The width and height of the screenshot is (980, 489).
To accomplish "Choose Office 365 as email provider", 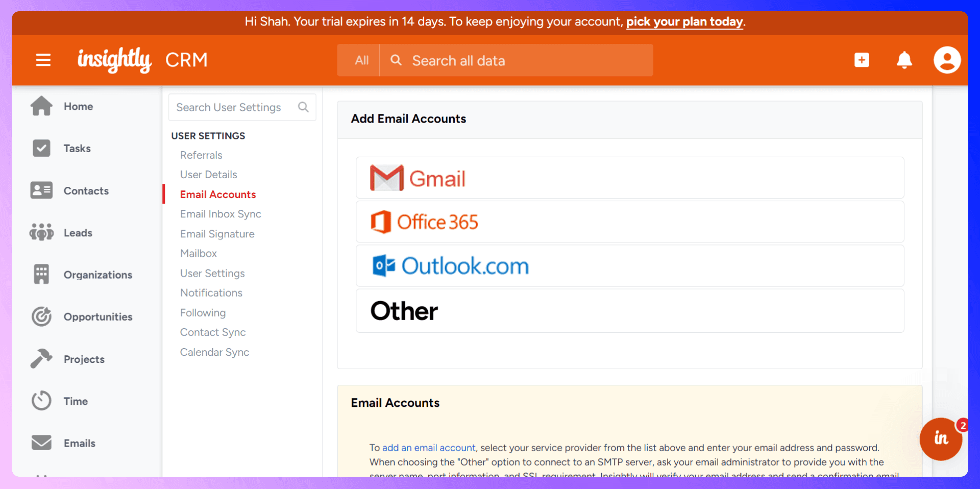I will 630,222.
